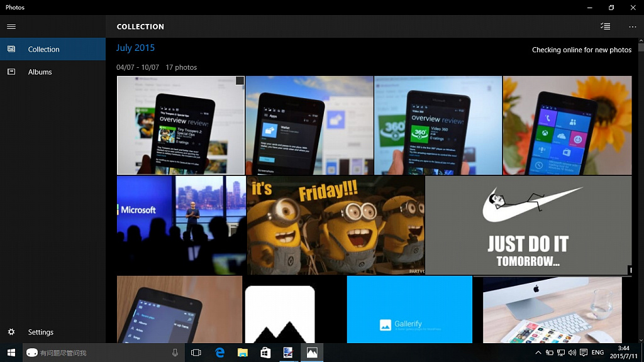Launch Microsoft Edge from taskbar
Image resolution: width=644 pixels, height=362 pixels.
219,353
